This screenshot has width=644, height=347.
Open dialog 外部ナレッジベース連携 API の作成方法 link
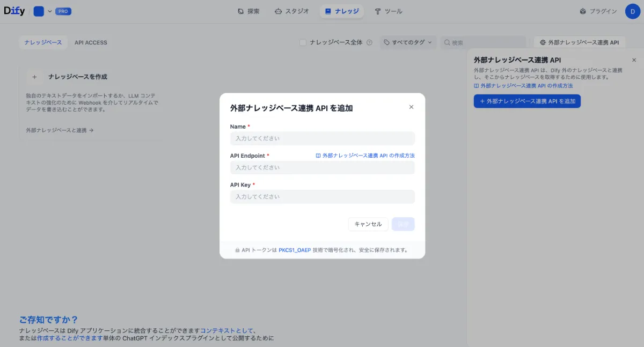click(x=365, y=156)
